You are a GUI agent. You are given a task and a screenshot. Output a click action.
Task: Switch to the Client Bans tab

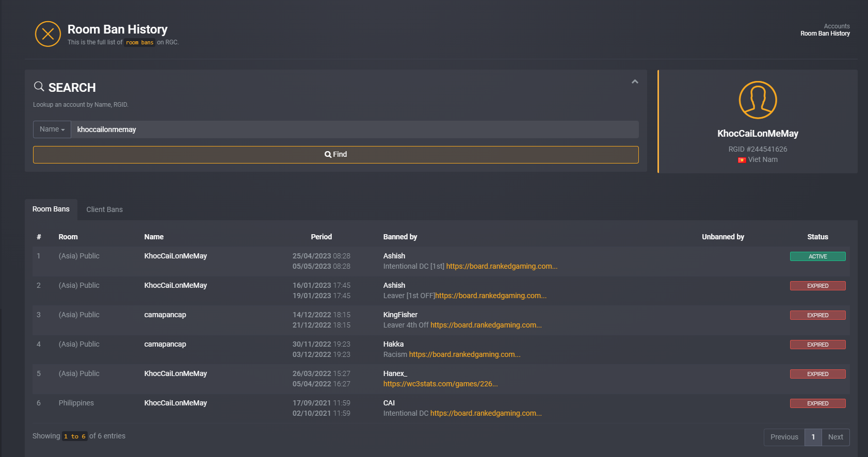point(105,209)
